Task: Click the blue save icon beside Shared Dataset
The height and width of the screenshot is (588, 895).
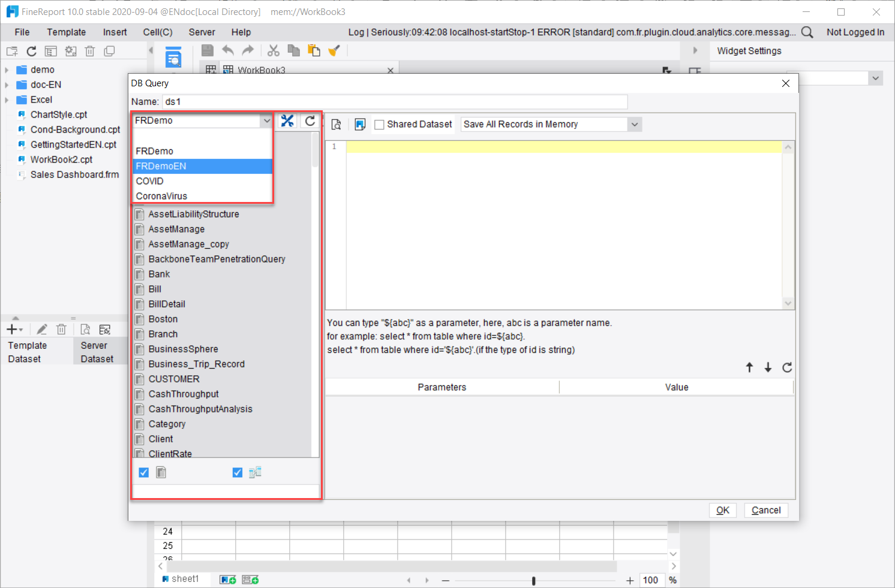Action: (x=360, y=124)
